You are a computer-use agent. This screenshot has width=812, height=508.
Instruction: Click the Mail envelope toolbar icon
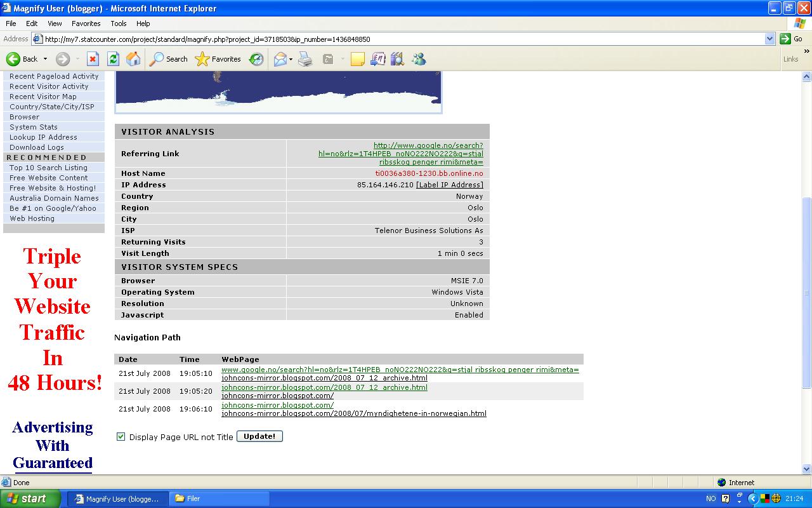[280, 59]
